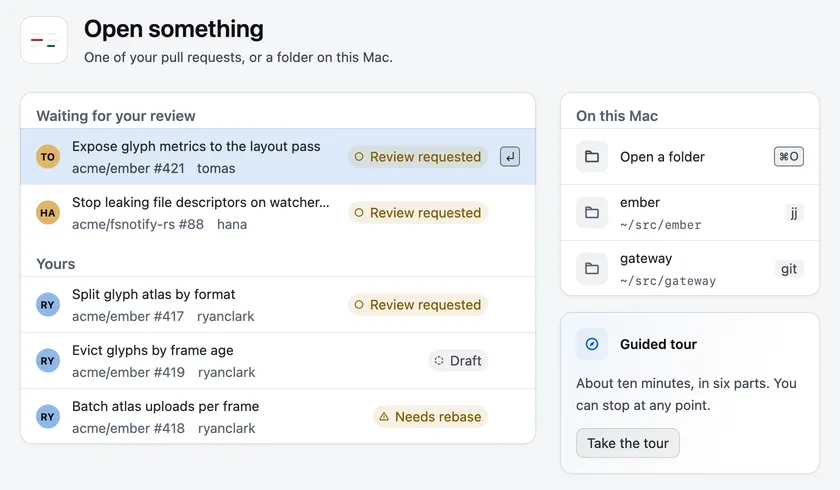Open the ember folder entry
Screen dimensions: 840x490
(x=690, y=213)
